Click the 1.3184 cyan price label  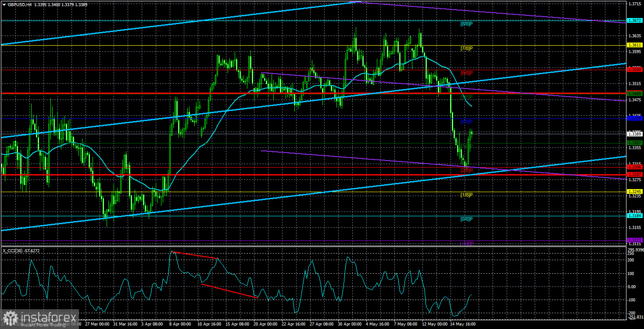634,215
